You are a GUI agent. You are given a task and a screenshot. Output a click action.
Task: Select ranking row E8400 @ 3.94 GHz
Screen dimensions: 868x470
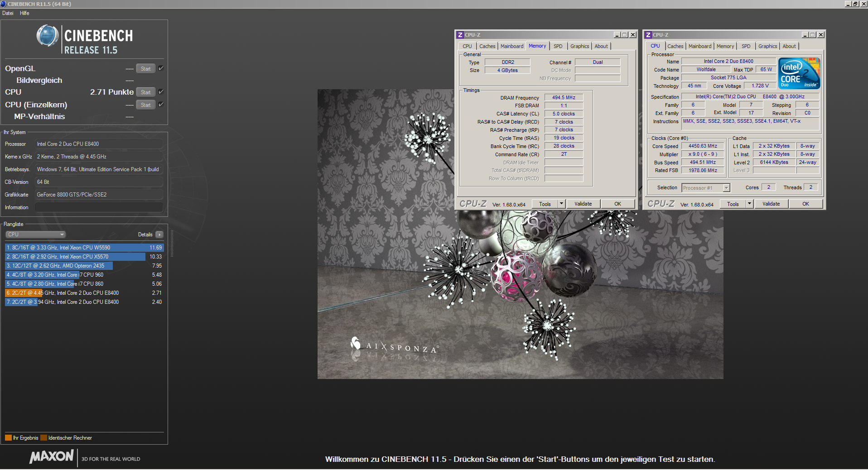tap(84, 302)
